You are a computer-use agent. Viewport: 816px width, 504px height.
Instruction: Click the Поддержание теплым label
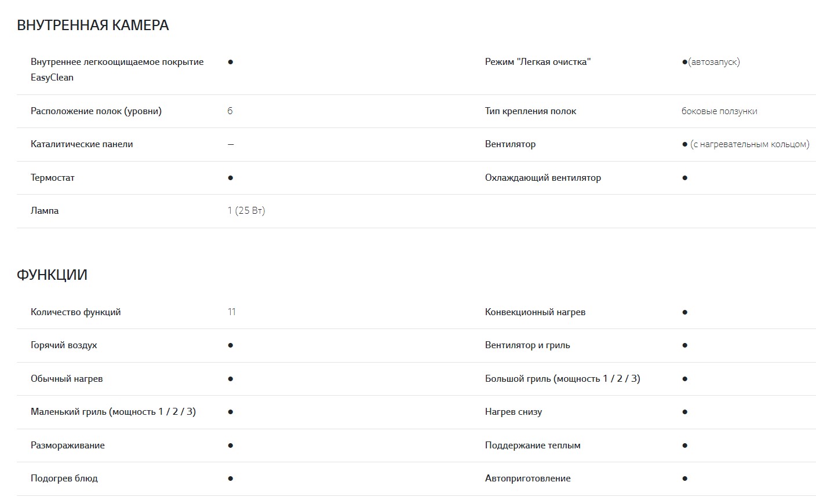coord(533,445)
